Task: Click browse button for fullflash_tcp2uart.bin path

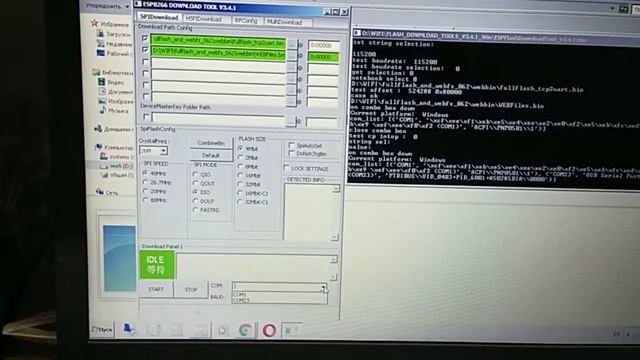Action: [x=291, y=44]
